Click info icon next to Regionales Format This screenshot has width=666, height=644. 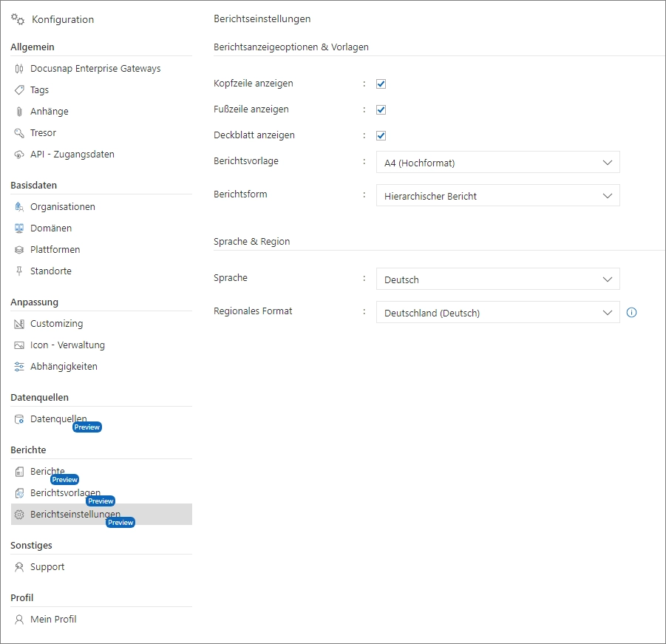tap(631, 313)
